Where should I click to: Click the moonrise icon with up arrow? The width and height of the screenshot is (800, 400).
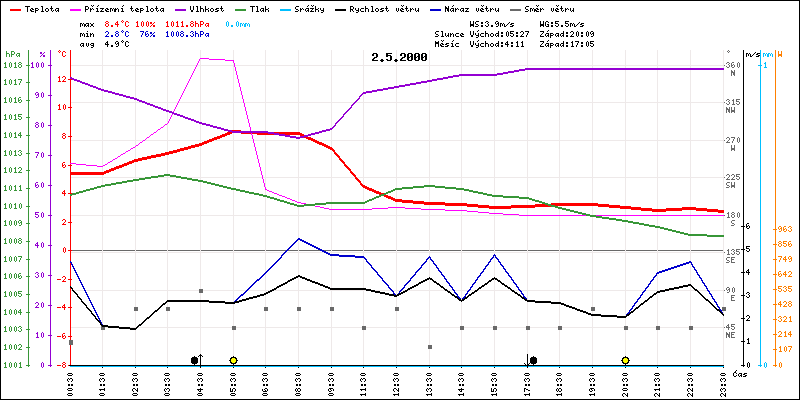coord(197,359)
